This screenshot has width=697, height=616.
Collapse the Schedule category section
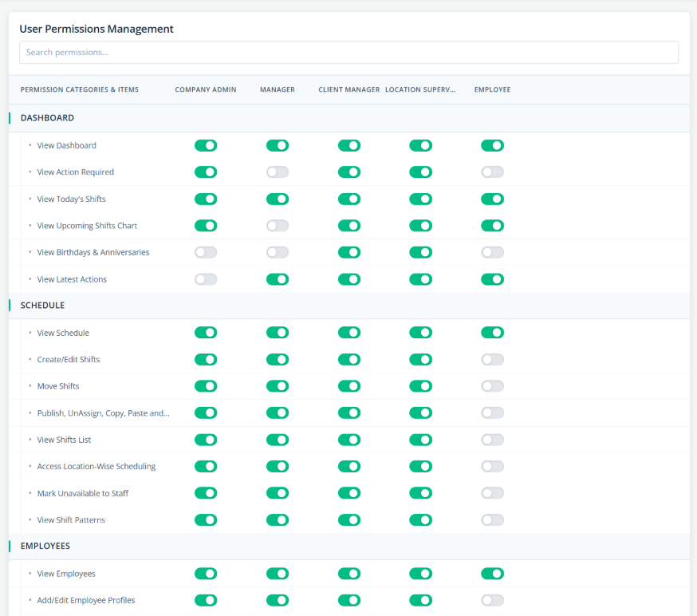(42, 306)
